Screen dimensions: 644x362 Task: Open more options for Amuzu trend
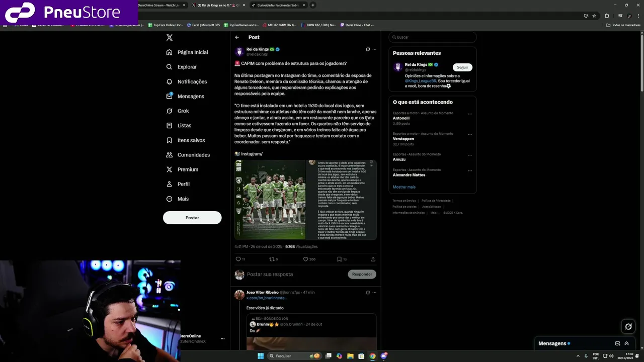tap(470, 155)
